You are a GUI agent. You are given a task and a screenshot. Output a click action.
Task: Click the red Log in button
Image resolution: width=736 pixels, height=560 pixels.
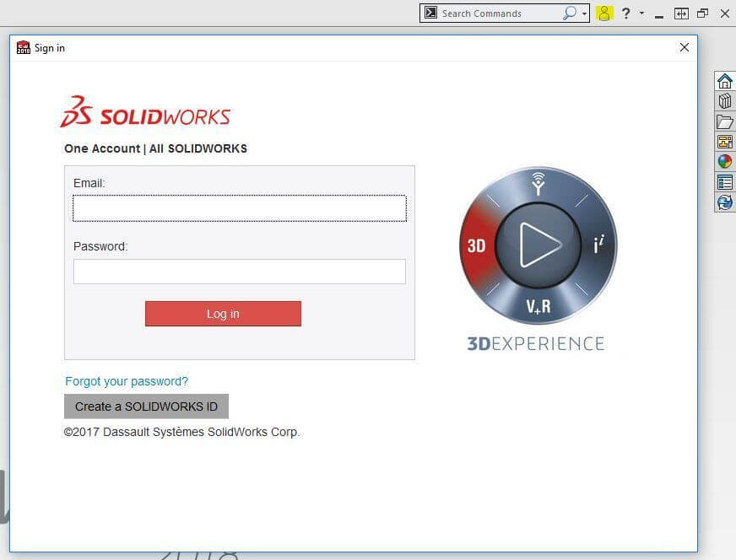tap(223, 314)
